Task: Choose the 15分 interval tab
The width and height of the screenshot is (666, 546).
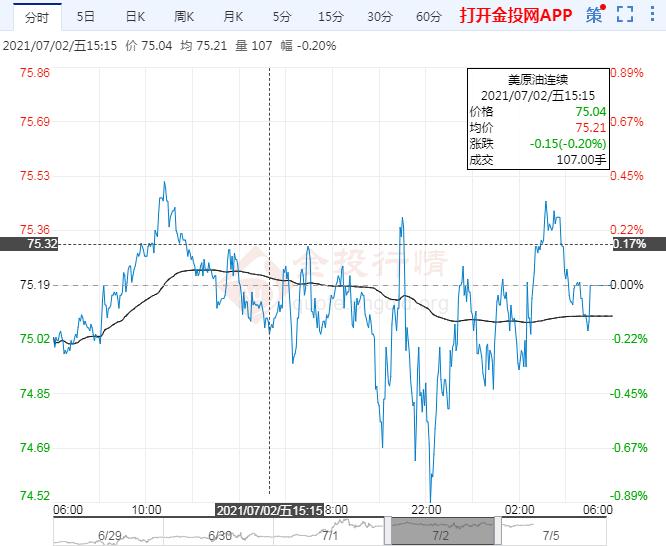Action: pos(330,16)
